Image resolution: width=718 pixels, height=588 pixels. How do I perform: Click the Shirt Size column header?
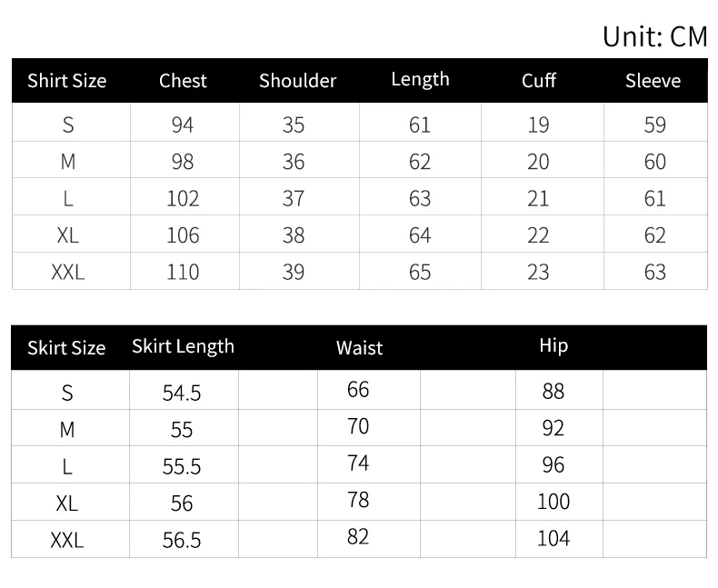pos(66,81)
